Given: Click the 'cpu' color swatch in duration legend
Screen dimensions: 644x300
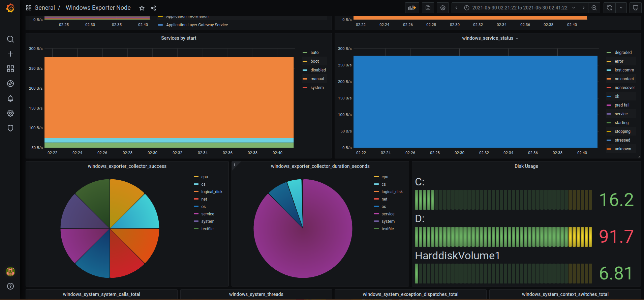Looking at the screenshot, I should (x=376, y=177).
